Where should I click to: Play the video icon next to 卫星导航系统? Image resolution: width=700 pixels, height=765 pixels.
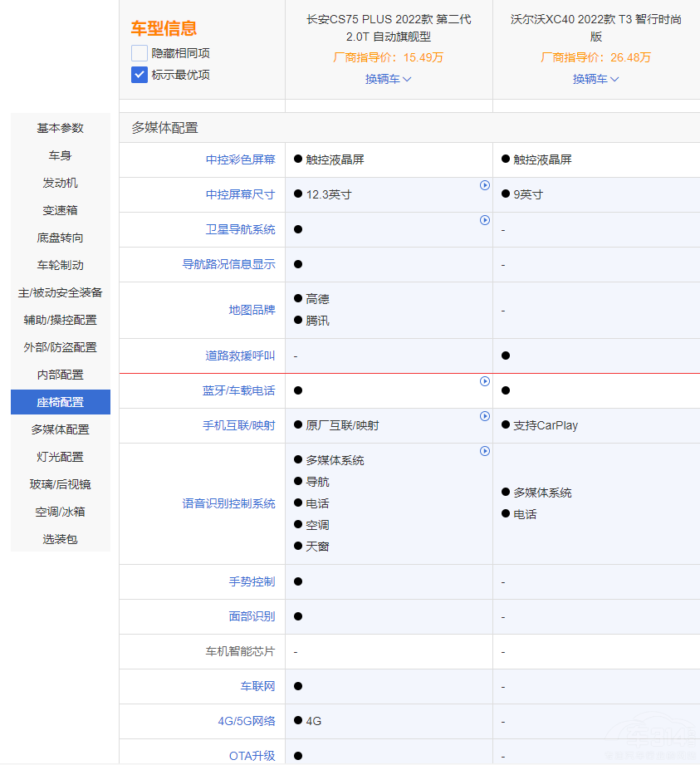tap(484, 220)
